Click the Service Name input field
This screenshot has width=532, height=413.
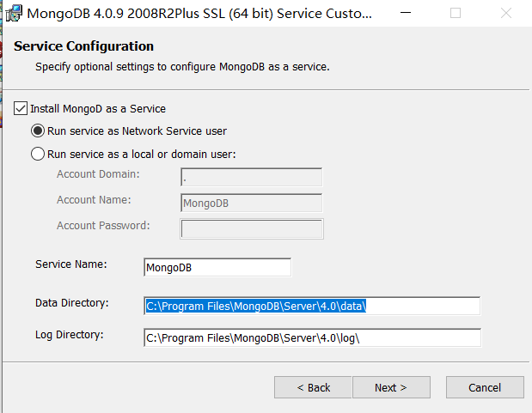217,267
